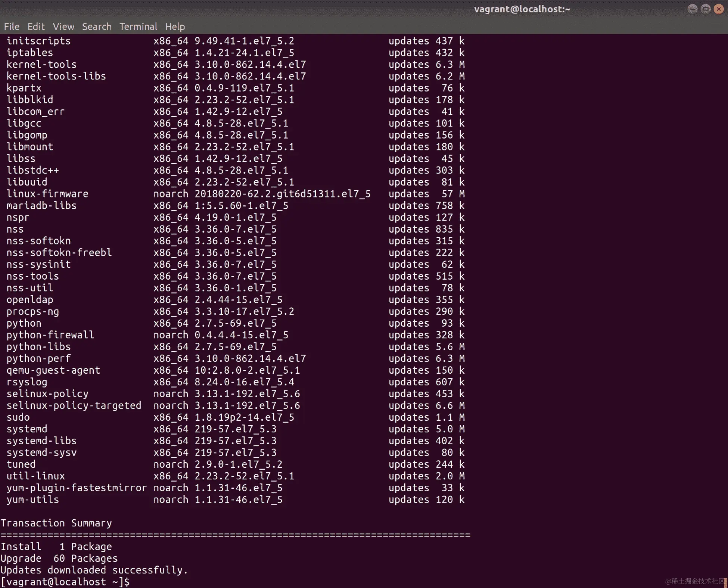Click the shell prompt at bottom
Image resolution: width=728 pixels, height=588 pixels.
pos(65,582)
